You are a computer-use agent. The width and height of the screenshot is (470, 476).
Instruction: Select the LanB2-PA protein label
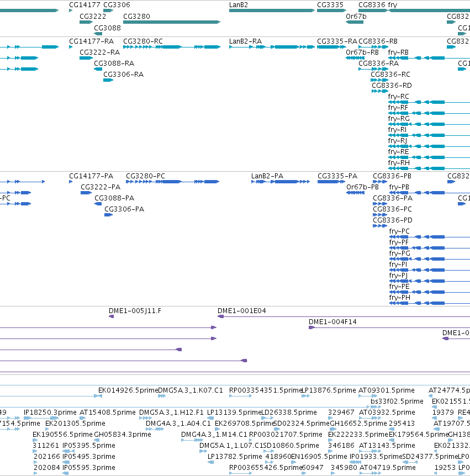point(267,176)
